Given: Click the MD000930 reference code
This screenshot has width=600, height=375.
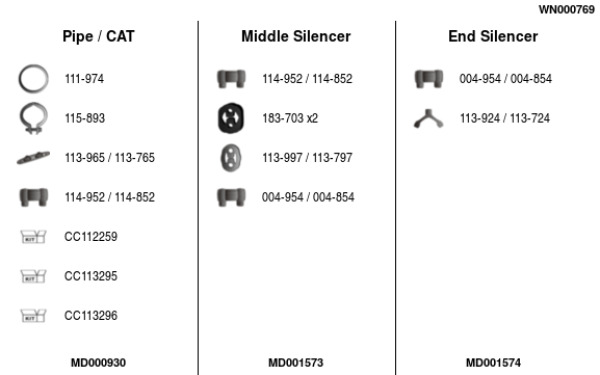Looking at the screenshot, I should click(98, 362).
